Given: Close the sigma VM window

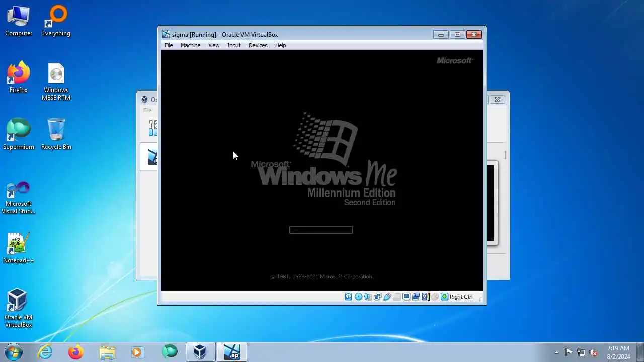Looking at the screenshot, I should [474, 35].
